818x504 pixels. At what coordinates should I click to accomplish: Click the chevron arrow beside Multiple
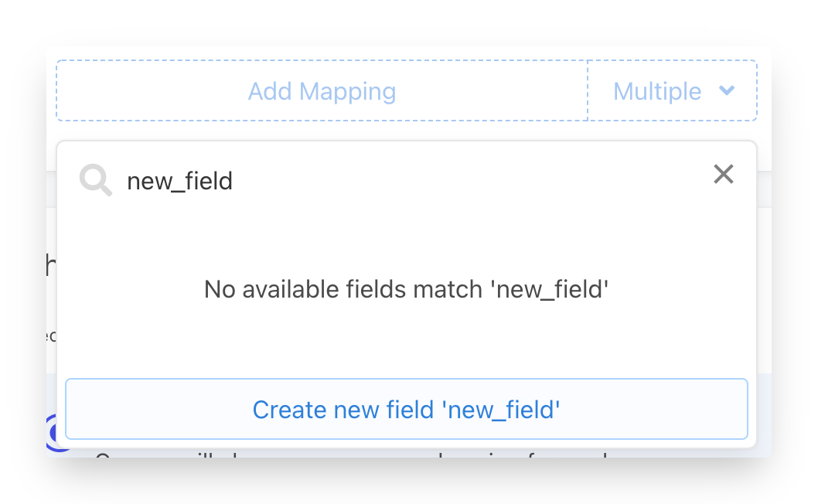click(726, 91)
